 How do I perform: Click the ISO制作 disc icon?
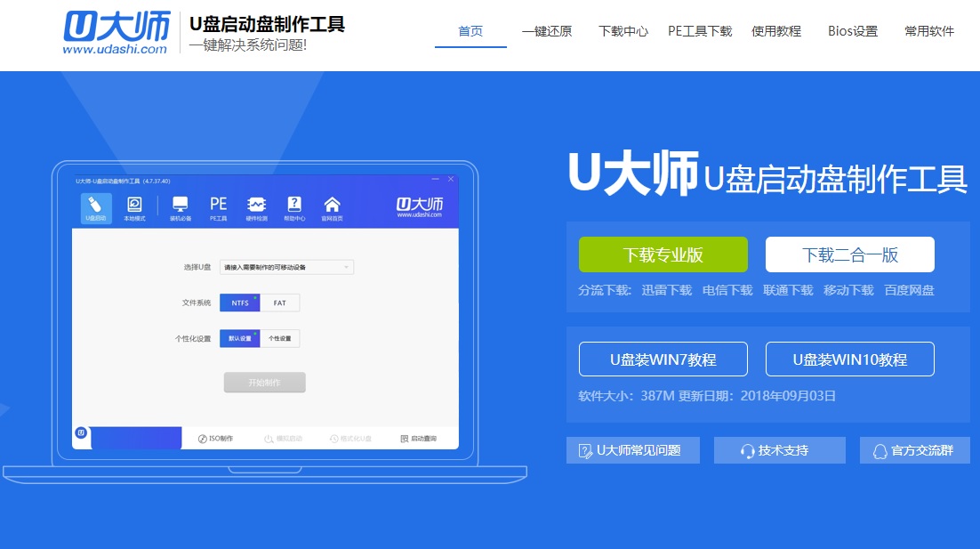coord(215,439)
